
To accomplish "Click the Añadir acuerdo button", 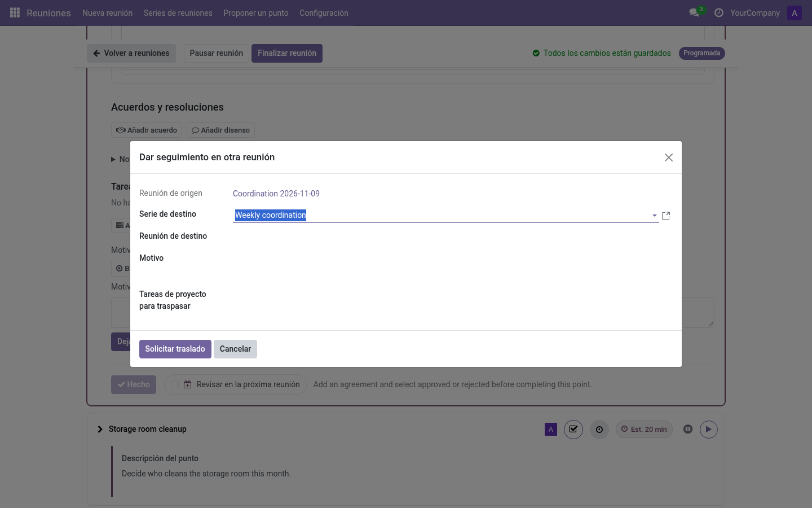I will (147, 130).
